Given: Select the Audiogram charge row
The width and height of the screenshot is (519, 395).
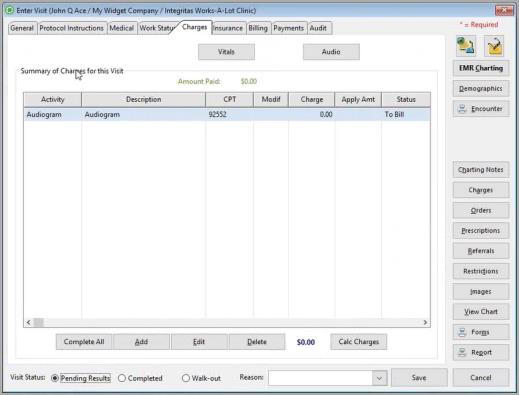Looking at the screenshot, I should point(227,114).
